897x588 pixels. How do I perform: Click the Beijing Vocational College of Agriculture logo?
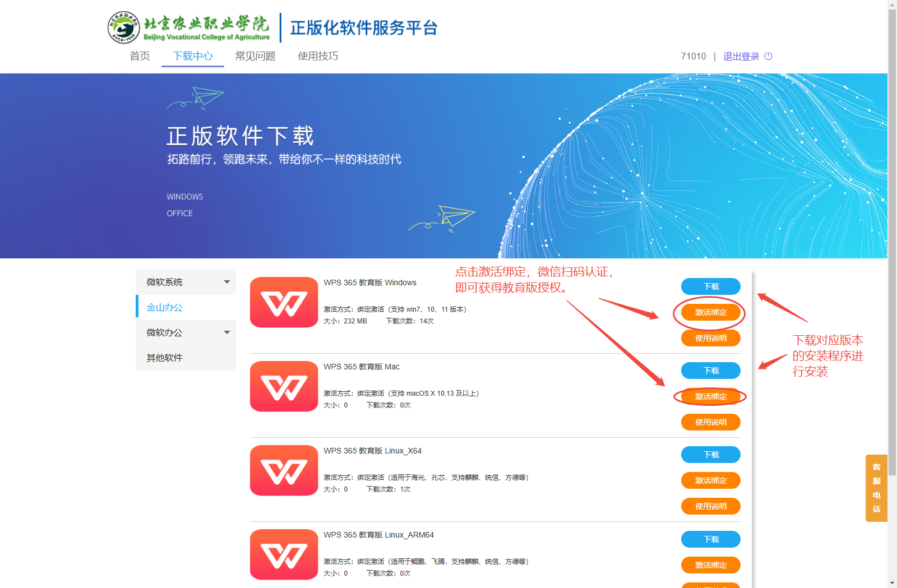pos(189,27)
